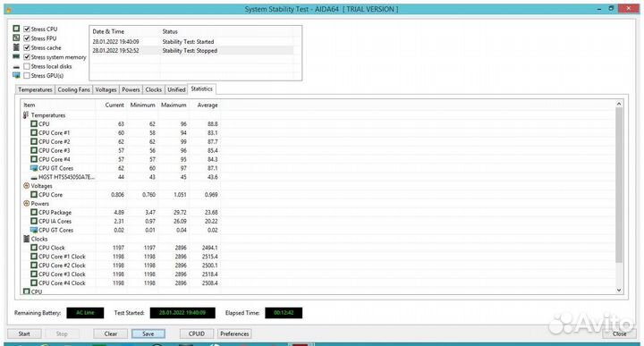644x346 pixels.
Task: Click the CPU Core #1 temperature icon
Action: [x=34, y=132]
